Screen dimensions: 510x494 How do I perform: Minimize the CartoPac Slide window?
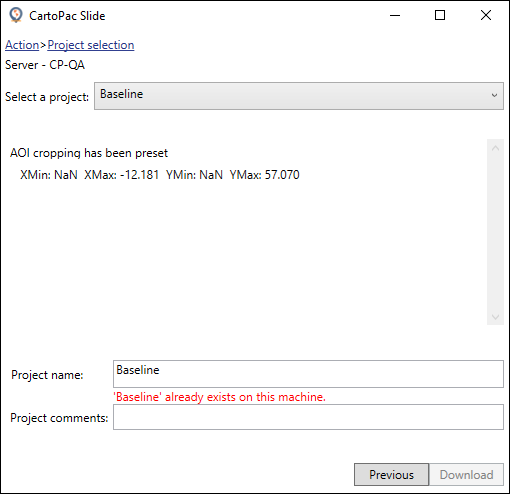click(395, 15)
